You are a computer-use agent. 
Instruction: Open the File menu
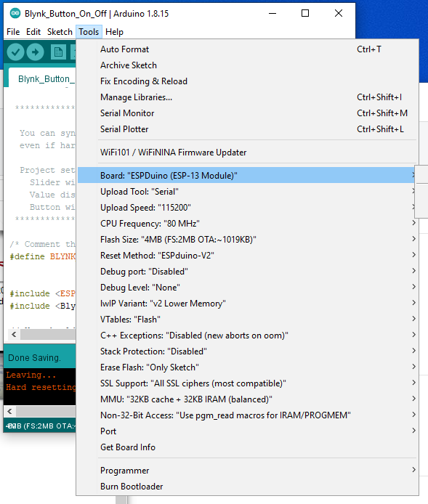(13, 32)
